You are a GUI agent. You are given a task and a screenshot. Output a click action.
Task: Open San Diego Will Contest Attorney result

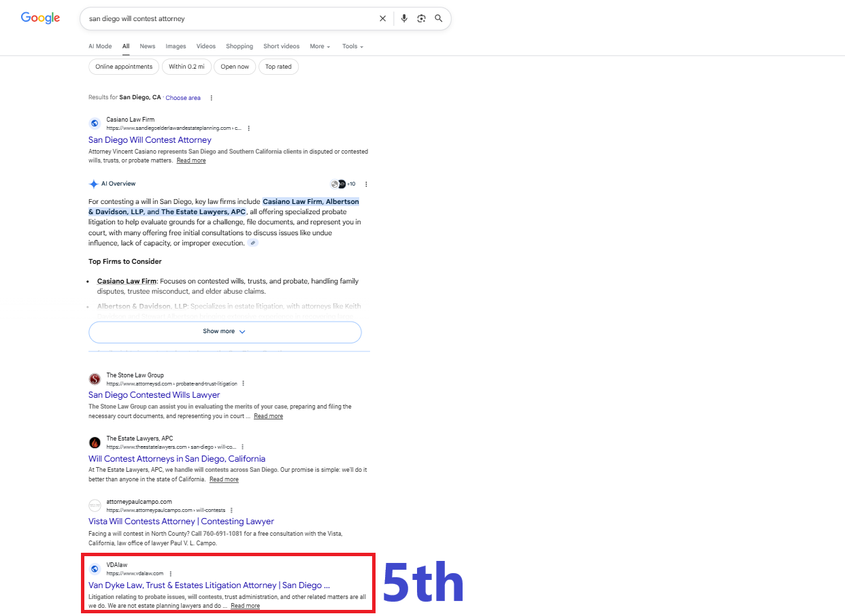point(150,140)
